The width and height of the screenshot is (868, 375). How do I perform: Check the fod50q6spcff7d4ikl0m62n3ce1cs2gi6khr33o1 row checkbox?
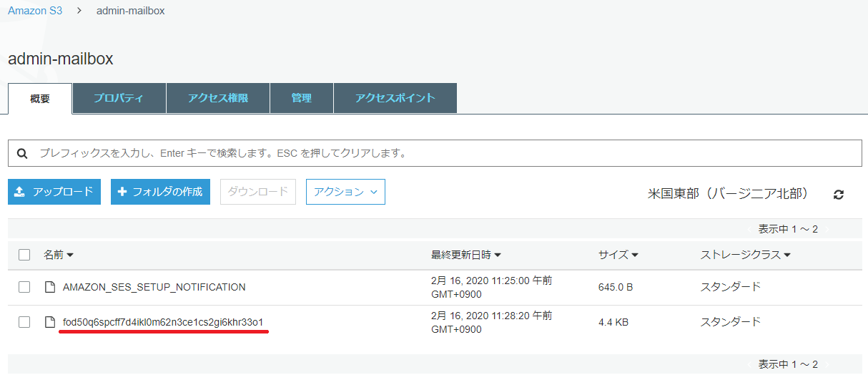coord(24,322)
